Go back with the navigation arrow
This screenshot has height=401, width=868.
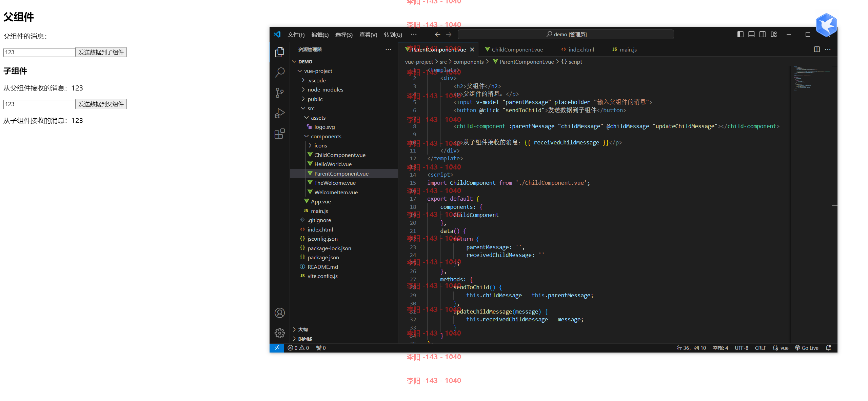point(437,35)
